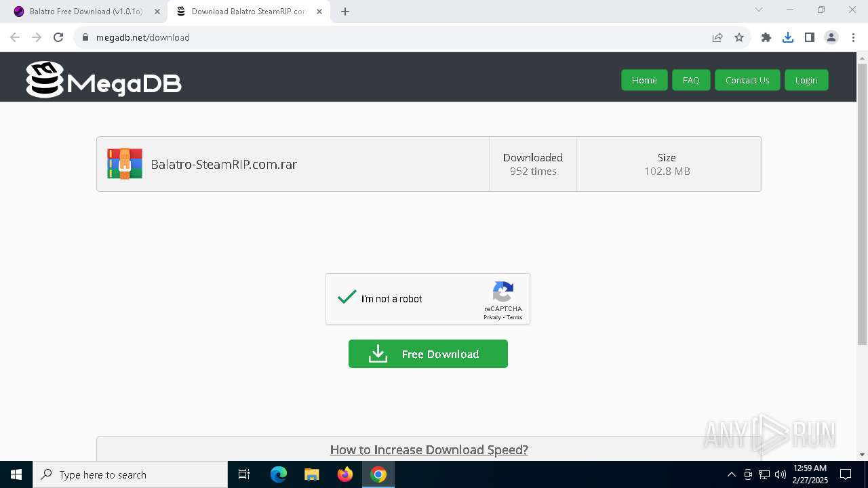The height and width of the screenshot is (488, 868).
Task: Toggle the I'm not a robot checkbox
Action: pyautogui.click(x=347, y=298)
